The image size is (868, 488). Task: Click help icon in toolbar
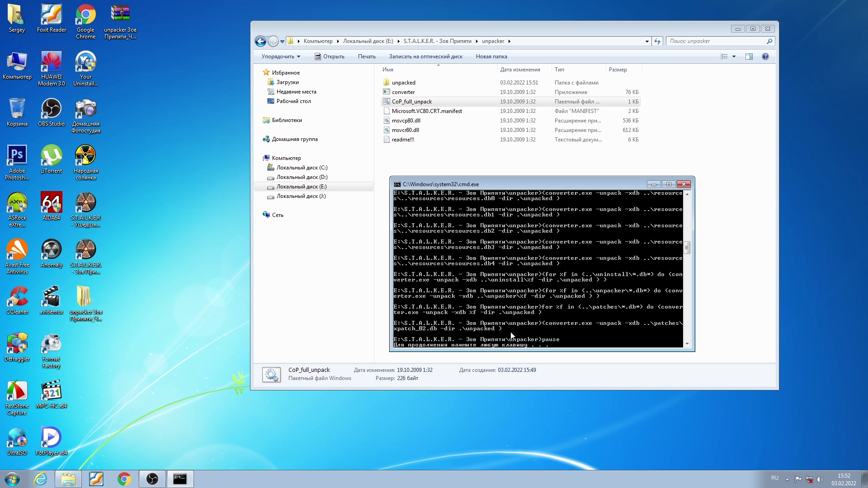pos(765,56)
